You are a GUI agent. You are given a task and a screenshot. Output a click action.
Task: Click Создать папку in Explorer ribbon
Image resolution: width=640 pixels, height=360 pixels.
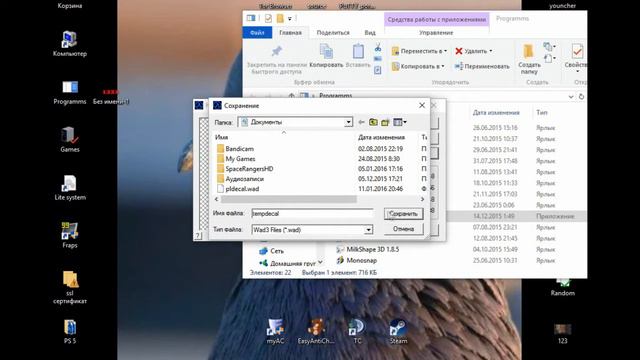coord(529,59)
